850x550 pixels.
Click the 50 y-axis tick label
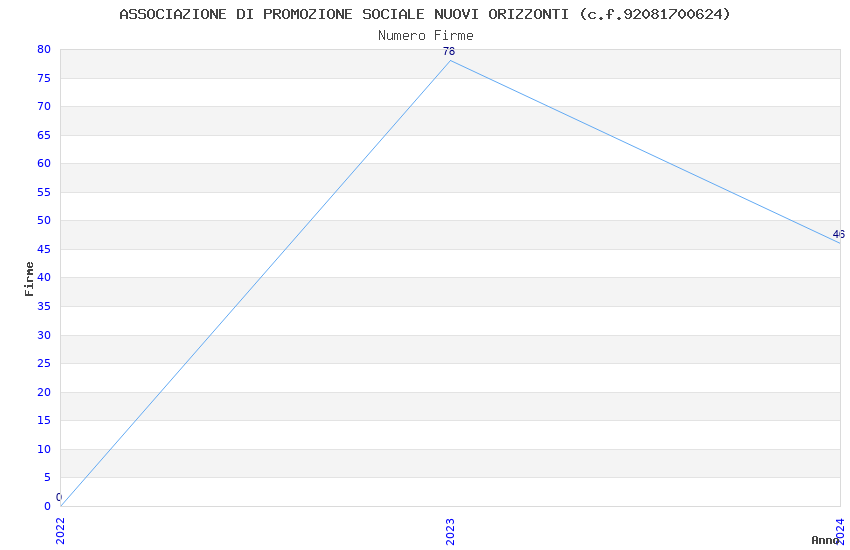[44, 220]
